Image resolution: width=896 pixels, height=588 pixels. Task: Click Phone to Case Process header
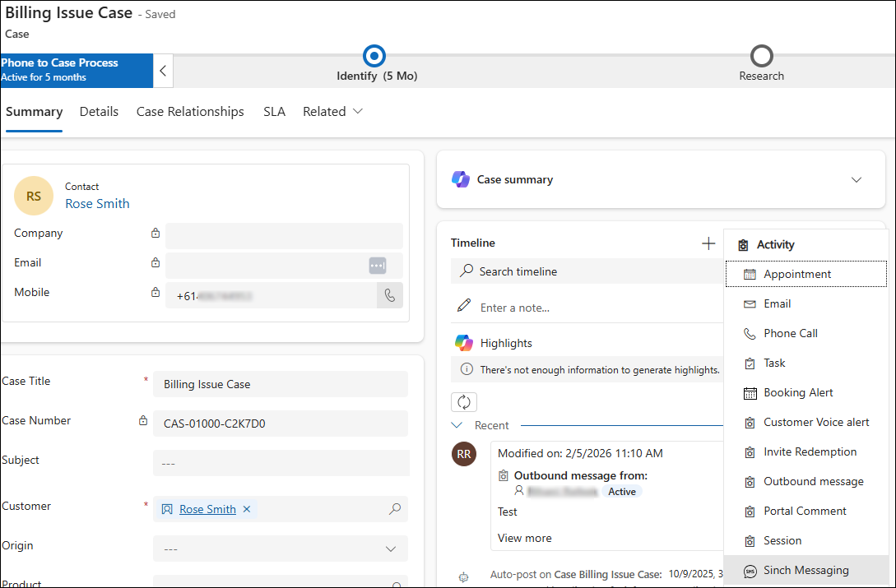[77, 71]
